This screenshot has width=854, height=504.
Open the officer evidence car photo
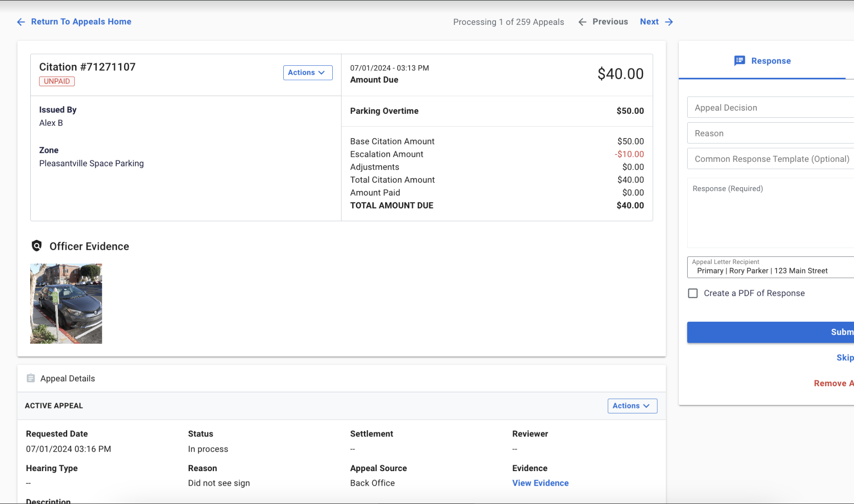pos(66,304)
